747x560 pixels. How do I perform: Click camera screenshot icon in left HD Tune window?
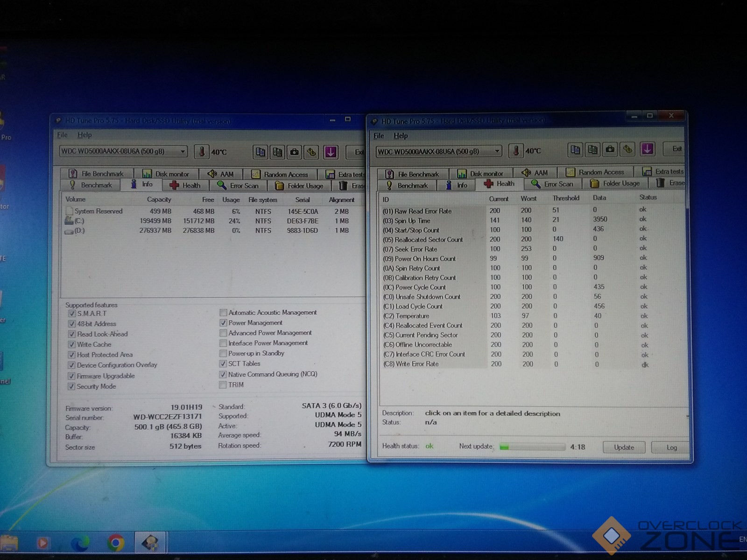click(x=295, y=152)
